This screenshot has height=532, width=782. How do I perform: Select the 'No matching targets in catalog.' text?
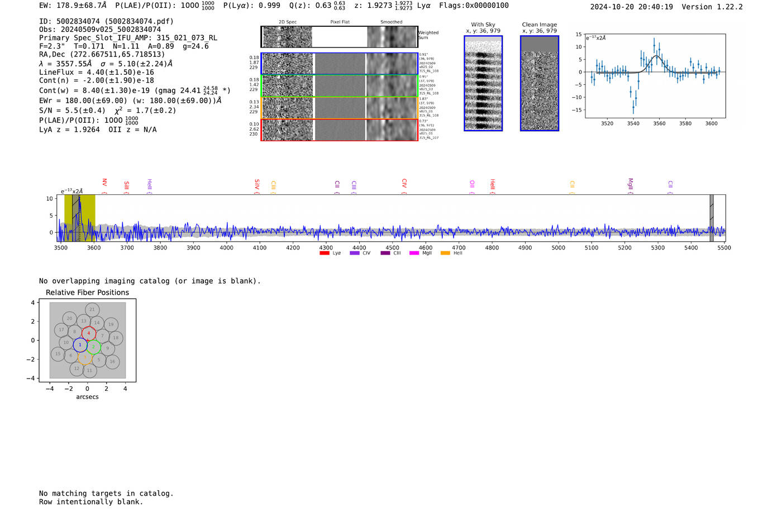tap(106, 493)
